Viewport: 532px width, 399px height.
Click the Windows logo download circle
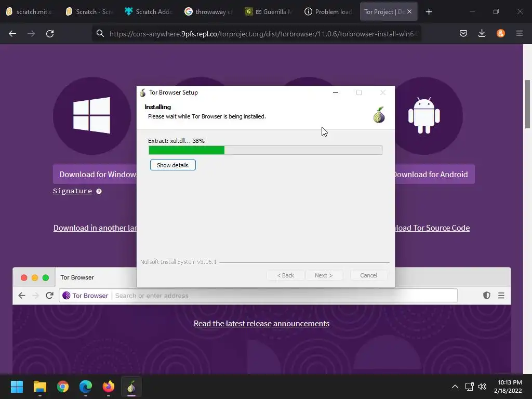[x=92, y=116]
